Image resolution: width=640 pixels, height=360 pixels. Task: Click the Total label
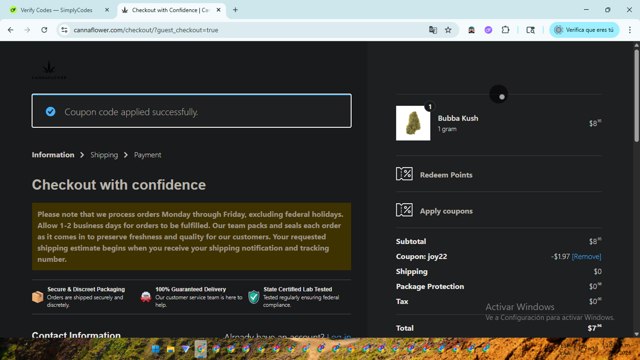pos(404,328)
